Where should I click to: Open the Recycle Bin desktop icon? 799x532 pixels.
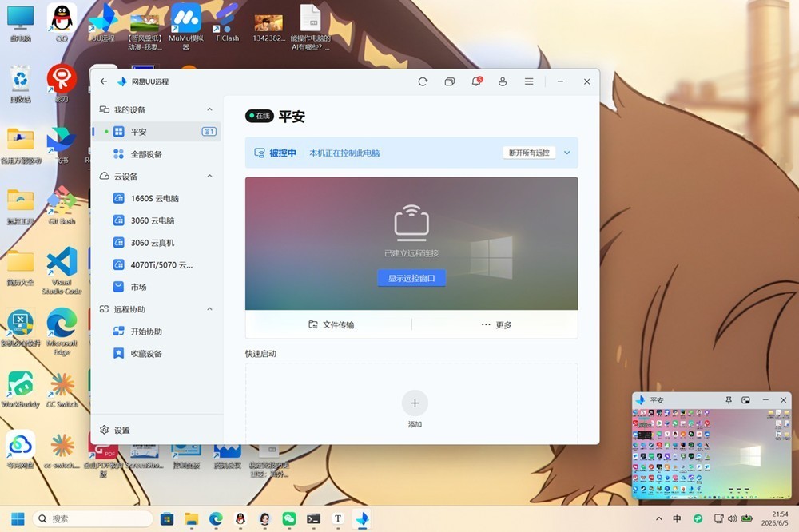(21, 84)
